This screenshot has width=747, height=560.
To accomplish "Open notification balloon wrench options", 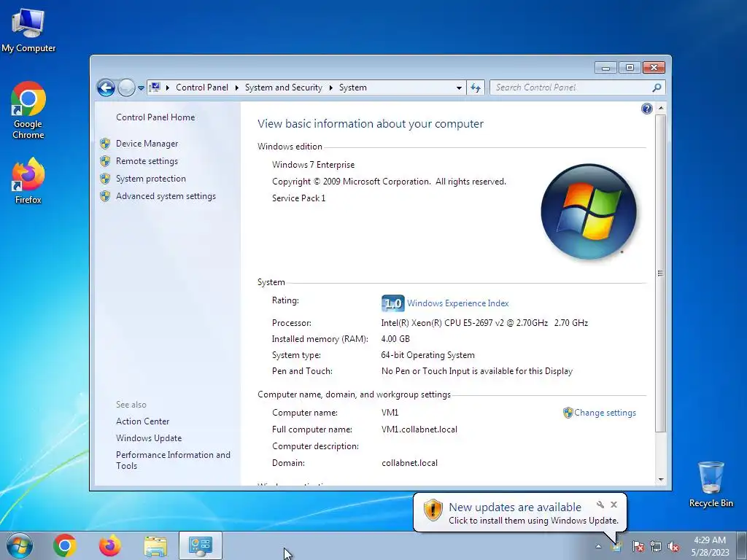I will (600, 505).
